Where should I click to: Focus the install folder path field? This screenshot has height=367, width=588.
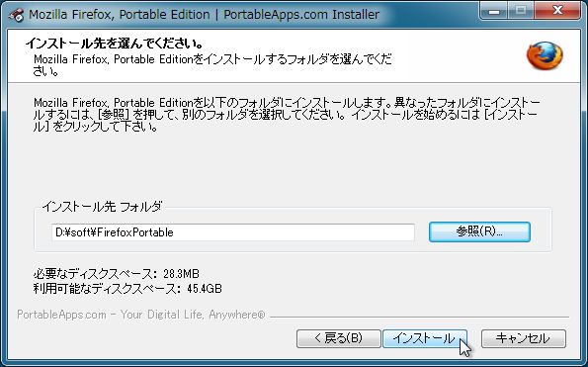click(x=233, y=232)
